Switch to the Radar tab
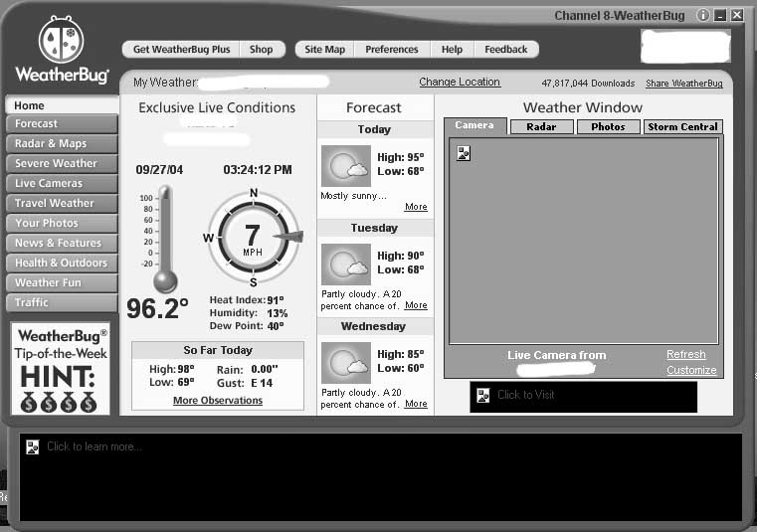Image resolution: width=757 pixels, height=532 pixels. [x=541, y=126]
